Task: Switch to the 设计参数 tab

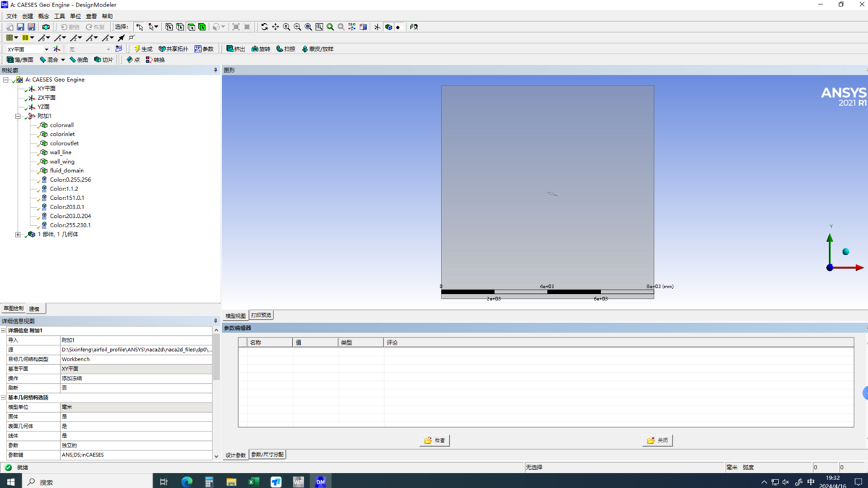Action: pos(236,455)
